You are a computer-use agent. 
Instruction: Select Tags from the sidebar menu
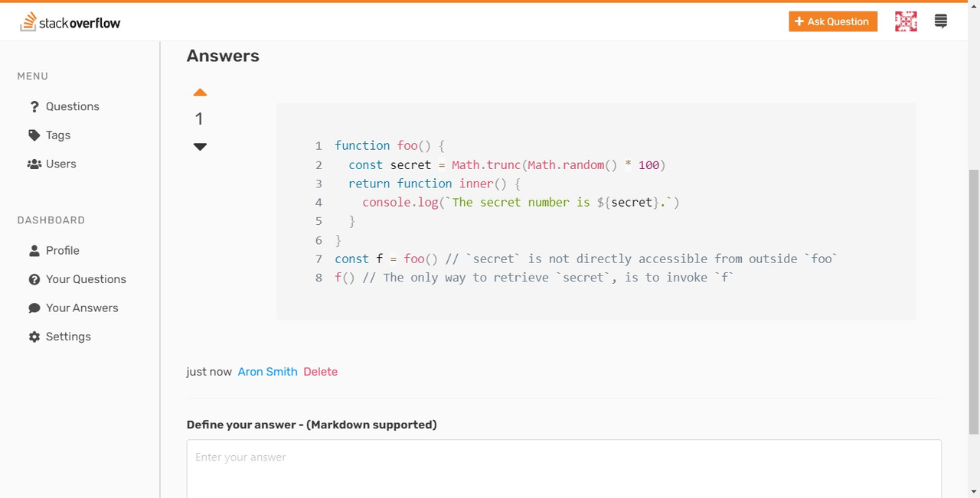click(x=57, y=135)
